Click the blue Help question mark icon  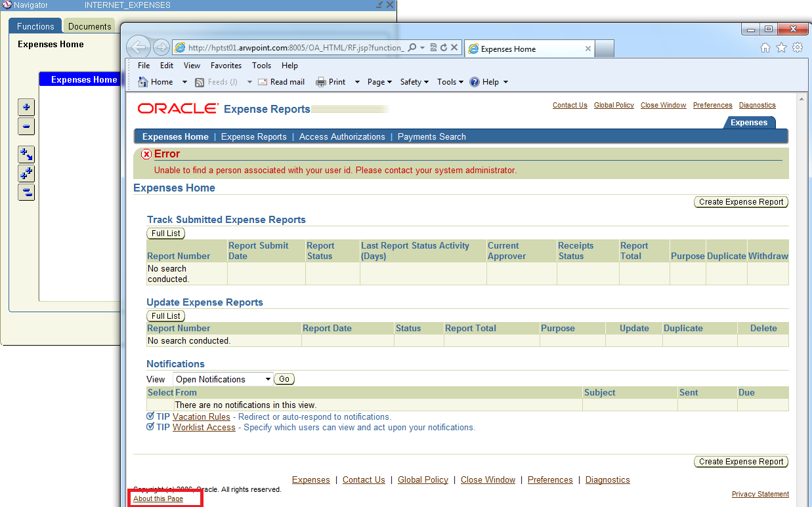pyautogui.click(x=475, y=82)
